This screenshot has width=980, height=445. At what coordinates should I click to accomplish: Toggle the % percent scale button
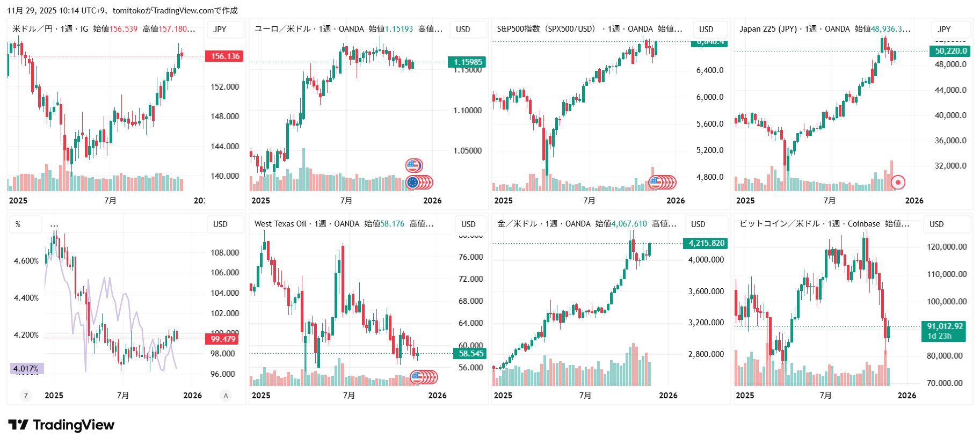pos(18,224)
